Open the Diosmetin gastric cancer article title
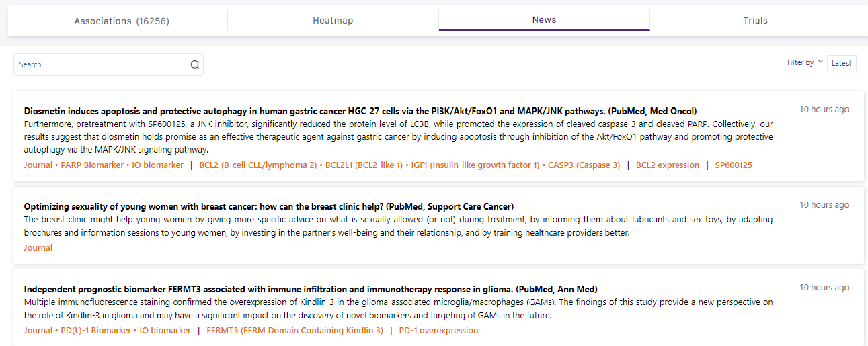The height and width of the screenshot is (346, 868). pos(360,111)
